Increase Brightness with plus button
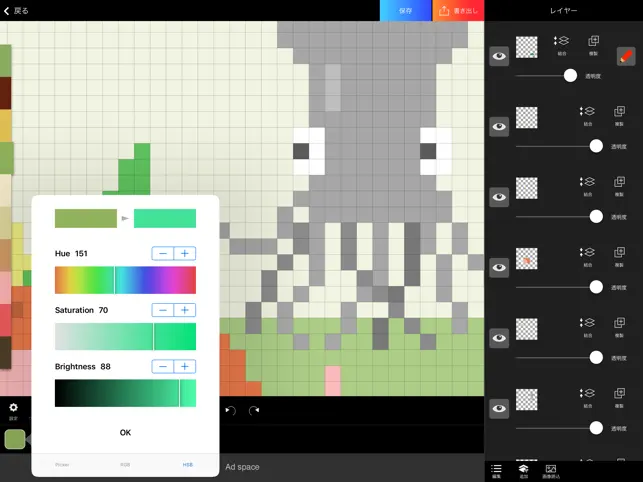The image size is (643, 482). pyautogui.click(x=185, y=366)
